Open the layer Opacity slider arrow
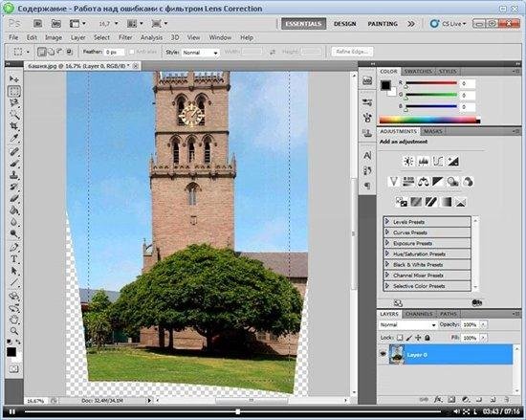Viewport: 526px width, 420px height. tap(483, 324)
